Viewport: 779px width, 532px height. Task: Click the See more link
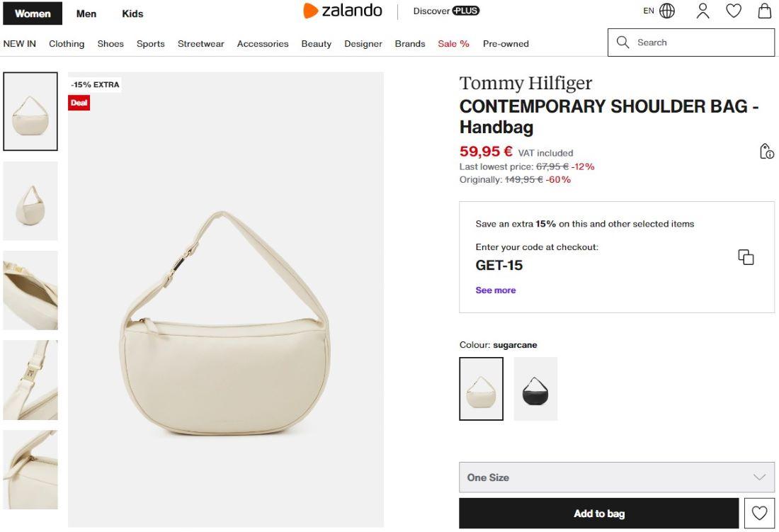click(x=496, y=290)
